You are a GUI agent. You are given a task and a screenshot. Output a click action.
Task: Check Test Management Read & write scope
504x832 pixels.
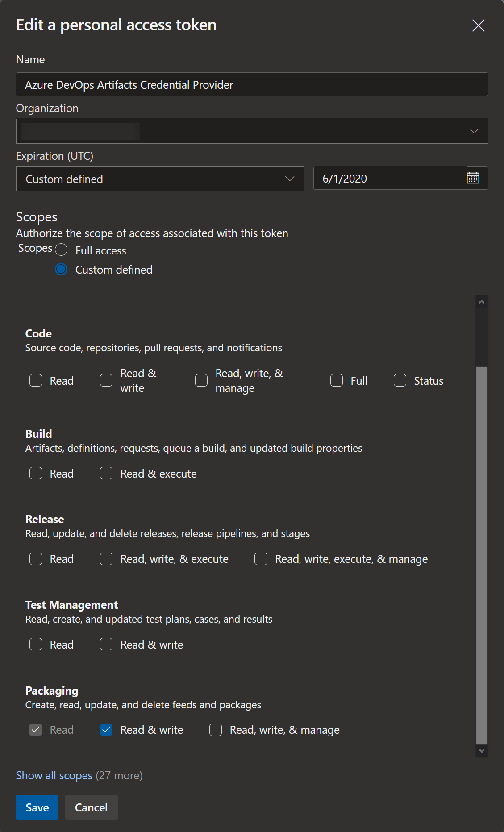point(106,644)
